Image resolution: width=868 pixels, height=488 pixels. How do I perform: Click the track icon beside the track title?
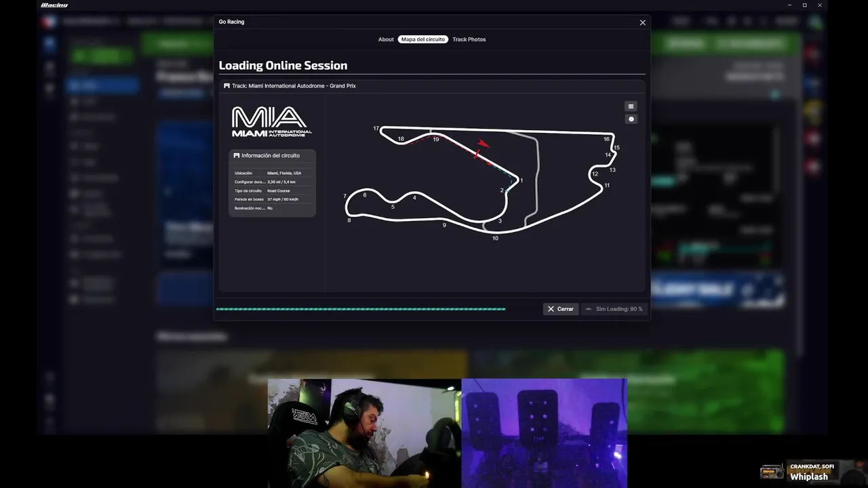(226, 86)
